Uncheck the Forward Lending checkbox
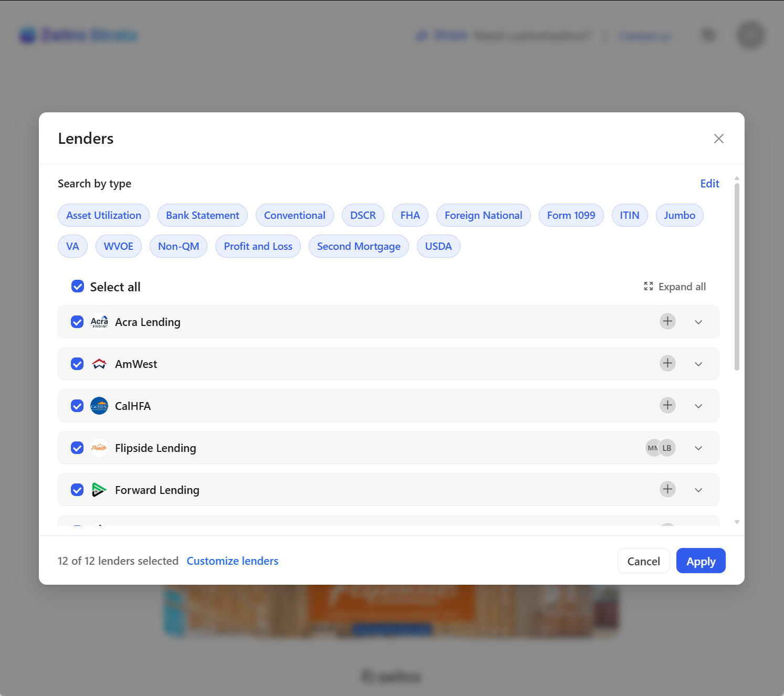Image resolution: width=784 pixels, height=696 pixels. tap(77, 490)
